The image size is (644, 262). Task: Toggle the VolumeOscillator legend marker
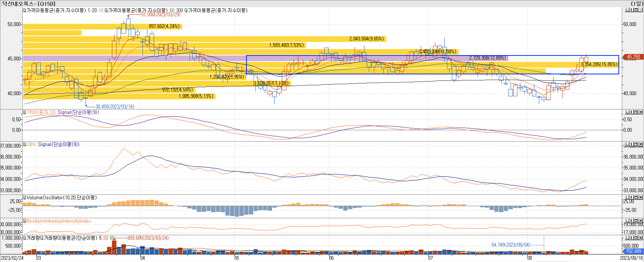click(24, 198)
